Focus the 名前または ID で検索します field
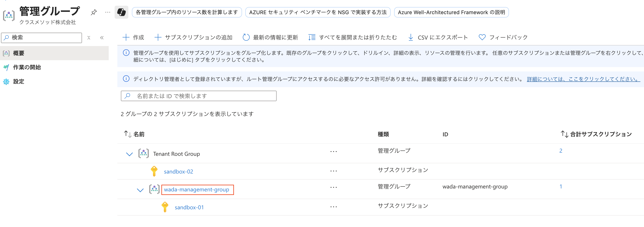Screen dimensions: 644x227 tap(199, 96)
